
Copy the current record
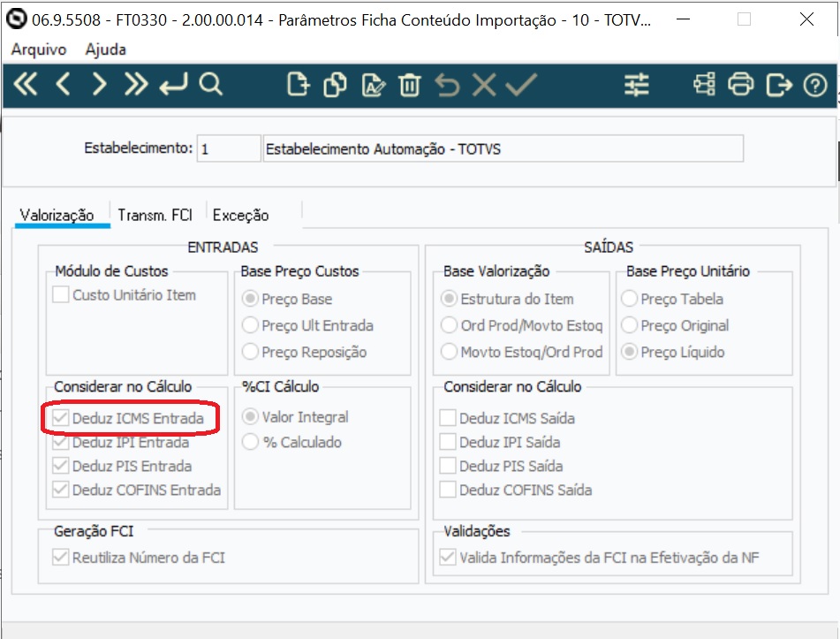point(335,86)
